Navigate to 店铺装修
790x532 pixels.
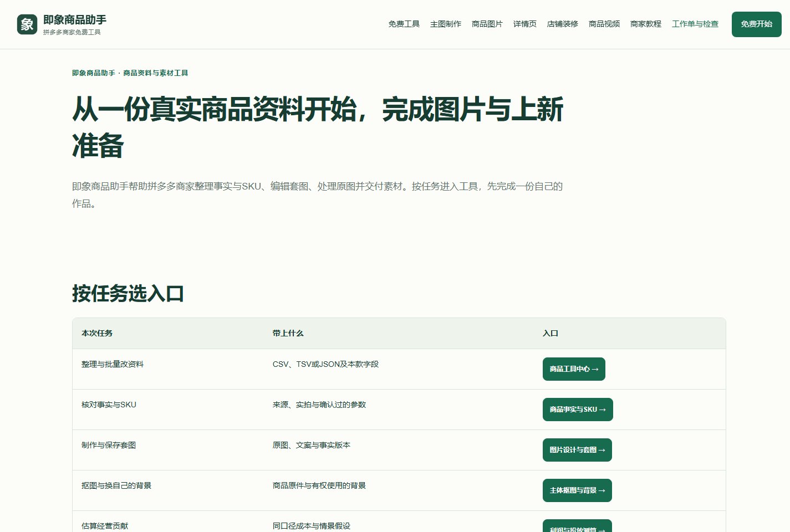[x=563, y=24]
